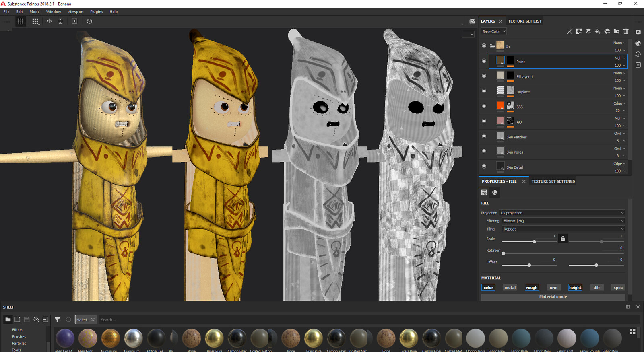The width and height of the screenshot is (644, 352).
Task: Add a new folder in Layers
Action: (616, 31)
